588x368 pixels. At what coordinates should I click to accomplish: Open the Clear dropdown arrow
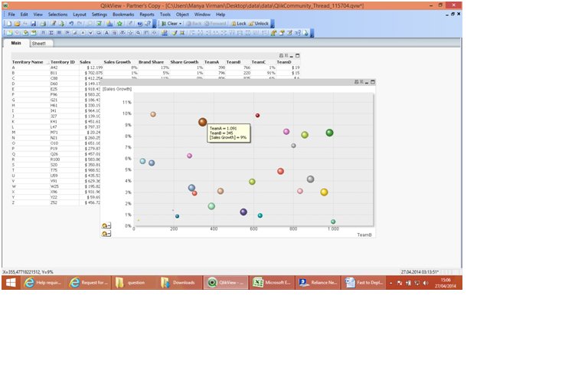coord(181,23)
